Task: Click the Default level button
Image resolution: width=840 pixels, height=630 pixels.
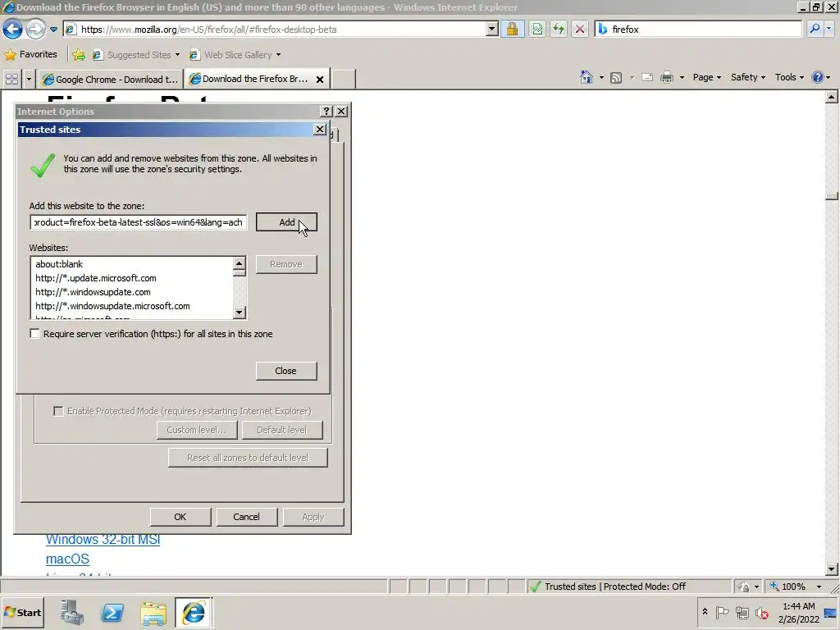Action: pos(282,430)
